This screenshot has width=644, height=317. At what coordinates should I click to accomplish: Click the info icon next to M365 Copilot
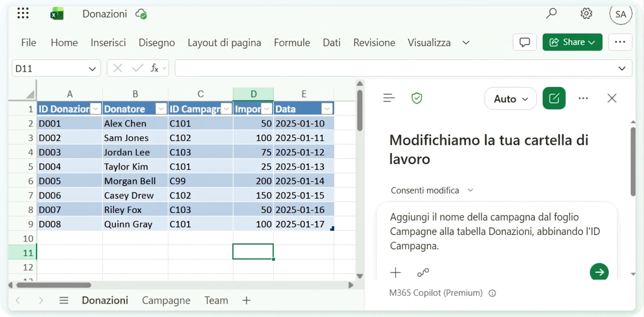[492, 293]
